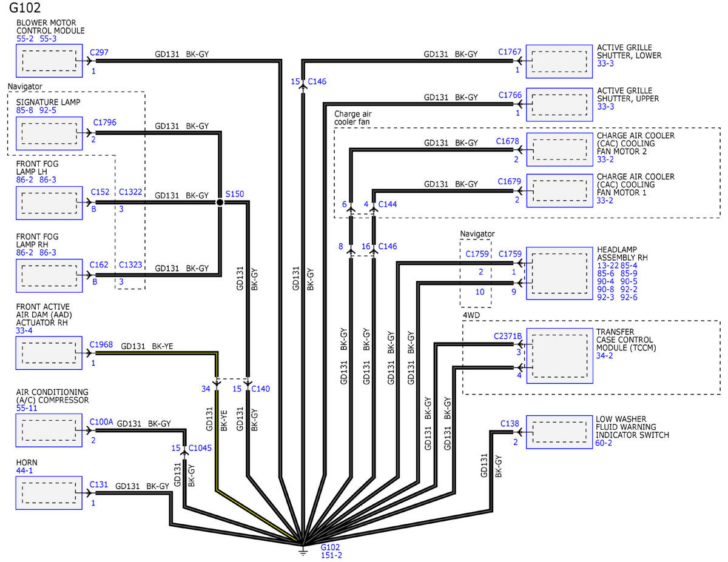Go to page 34-2 under Transfer Case Control Module

pyautogui.click(x=606, y=356)
